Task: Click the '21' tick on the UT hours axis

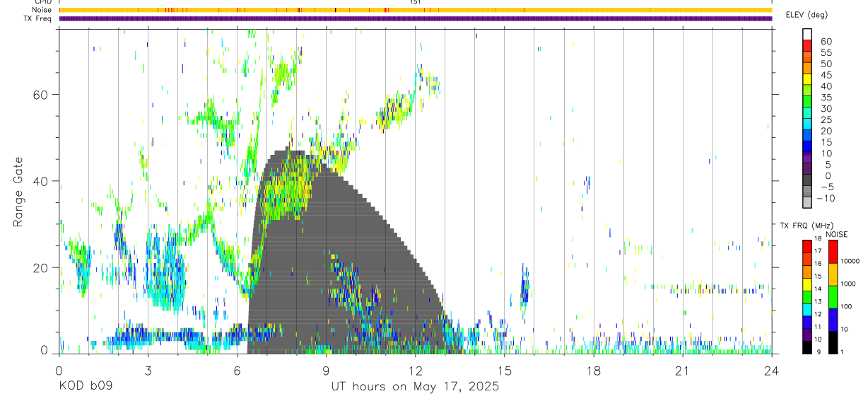Action: coord(682,371)
